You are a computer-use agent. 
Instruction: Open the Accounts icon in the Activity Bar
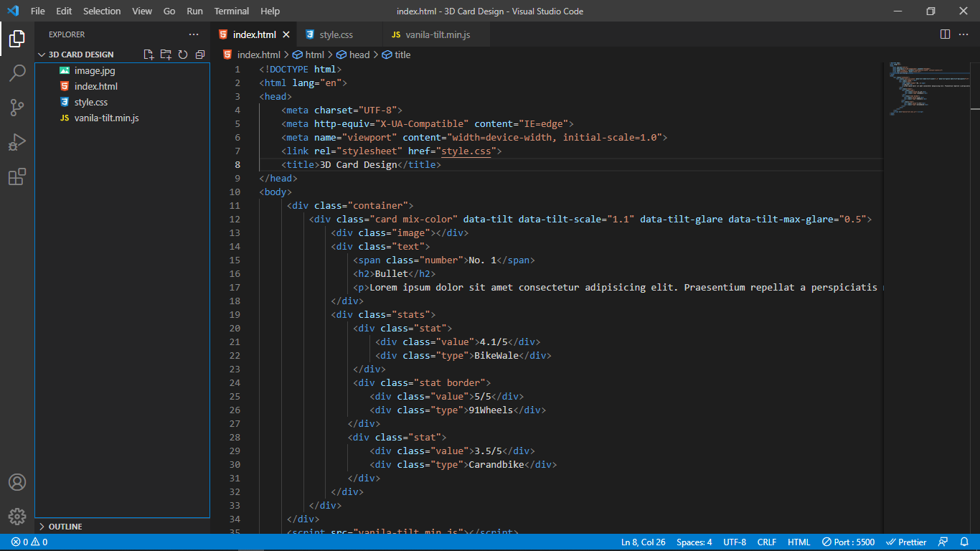click(x=17, y=482)
